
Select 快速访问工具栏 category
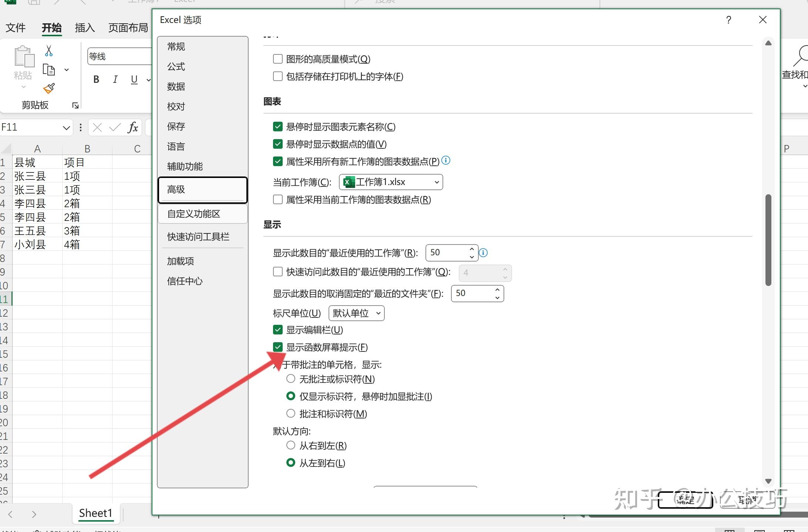coord(203,237)
